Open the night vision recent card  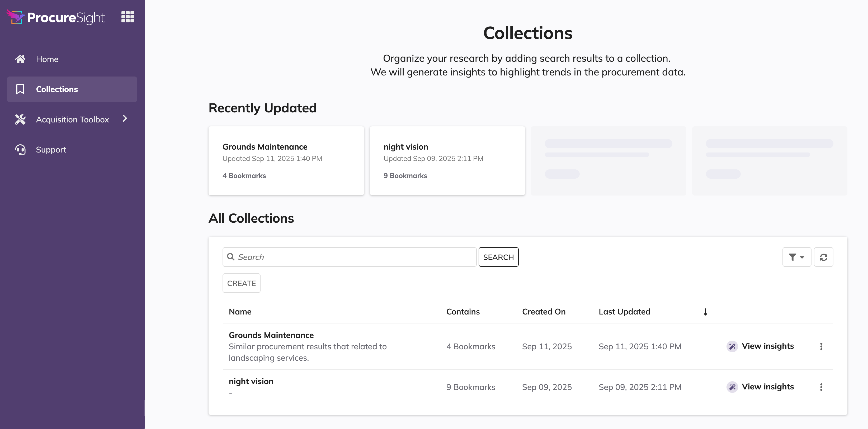tap(447, 161)
